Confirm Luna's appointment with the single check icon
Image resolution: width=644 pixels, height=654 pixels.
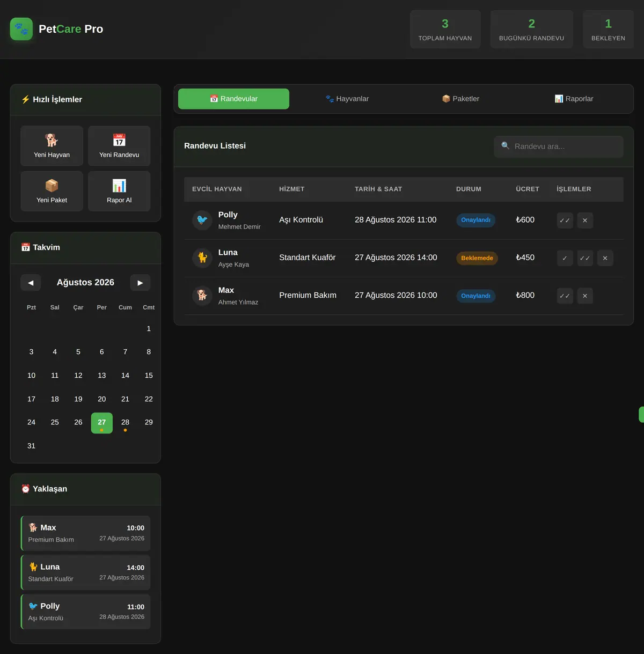tap(565, 258)
